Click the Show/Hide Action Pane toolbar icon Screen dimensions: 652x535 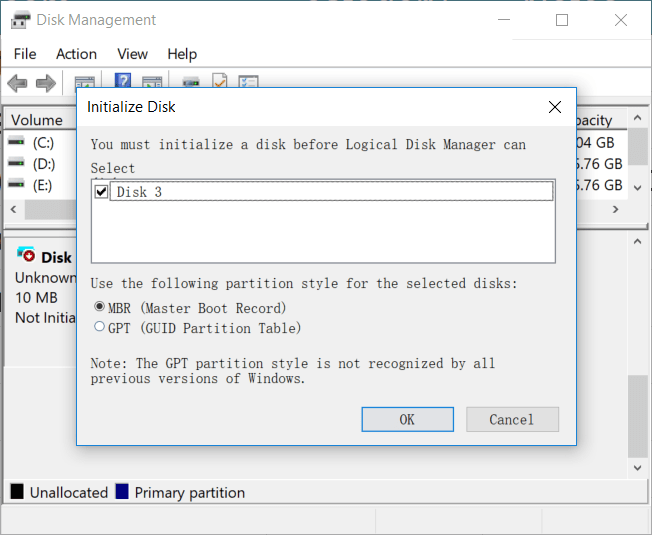(x=152, y=81)
